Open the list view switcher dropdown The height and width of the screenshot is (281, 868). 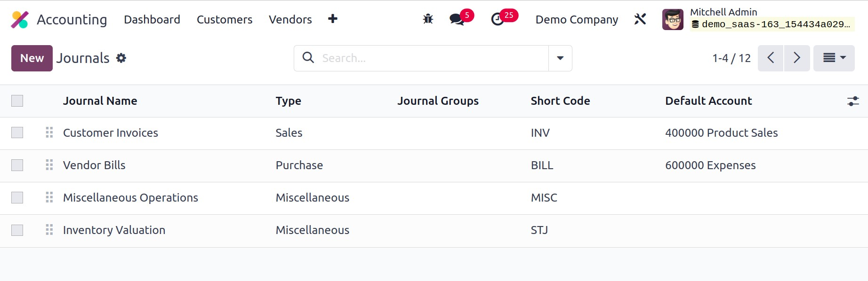click(834, 58)
